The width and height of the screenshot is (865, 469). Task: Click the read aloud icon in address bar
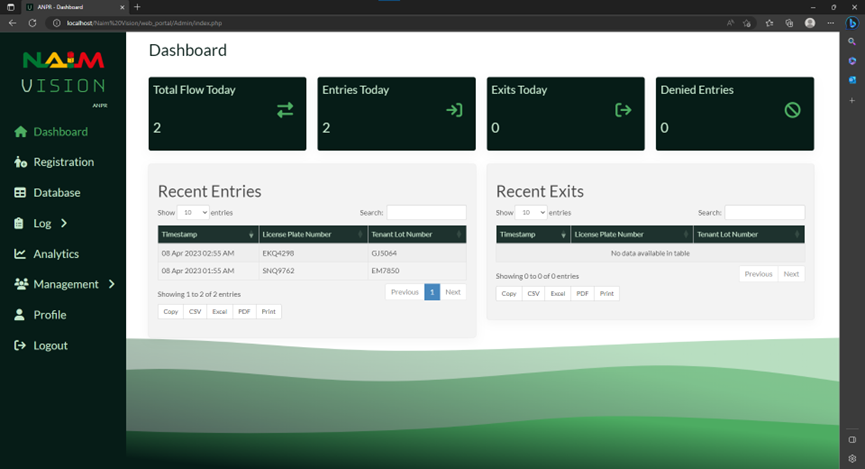730,23
